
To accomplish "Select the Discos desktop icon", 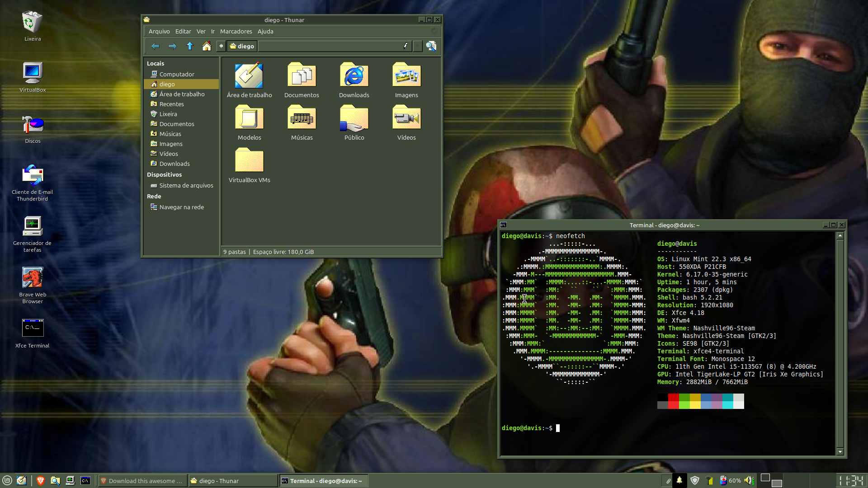I will tap(33, 124).
